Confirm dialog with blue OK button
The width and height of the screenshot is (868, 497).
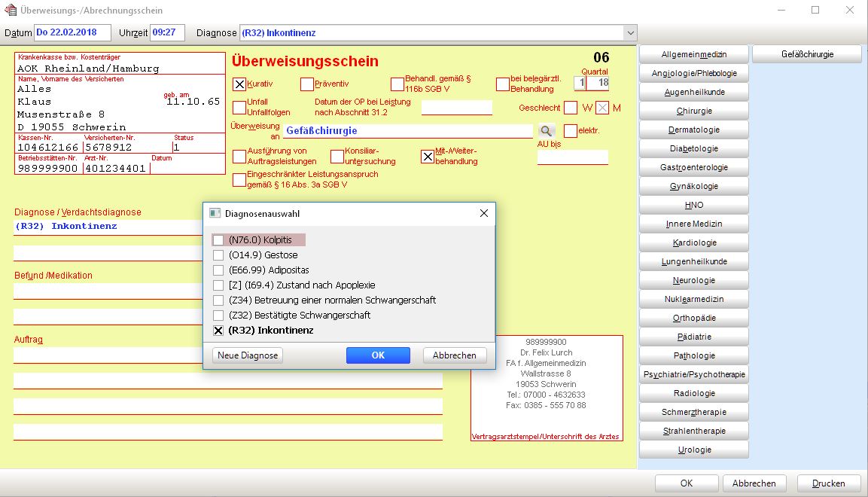[x=378, y=355]
